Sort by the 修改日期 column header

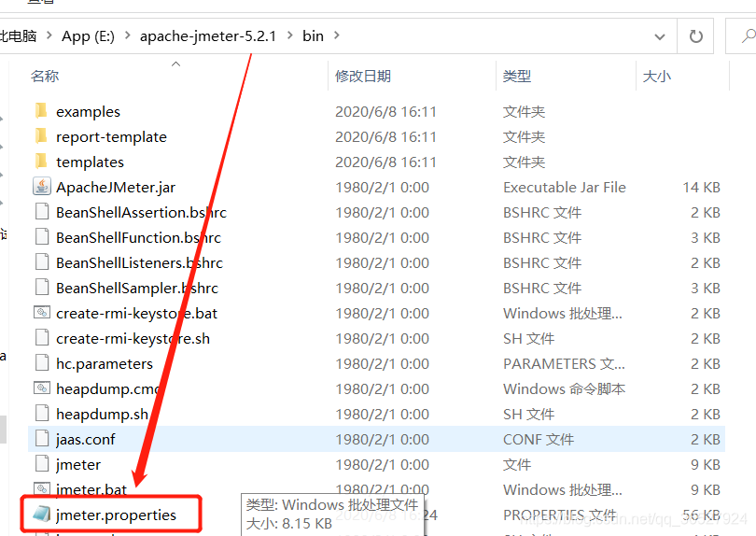coord(363,77)
